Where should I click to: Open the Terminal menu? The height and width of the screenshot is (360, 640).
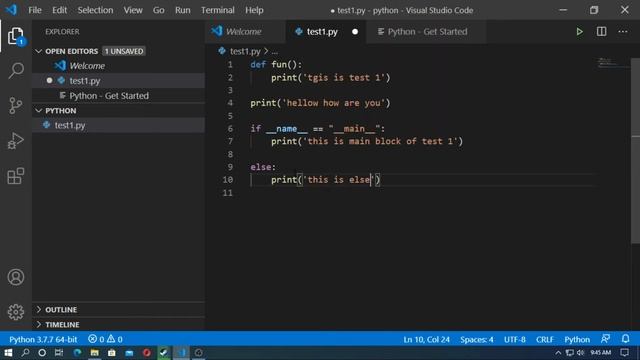[x=218, y=10]
